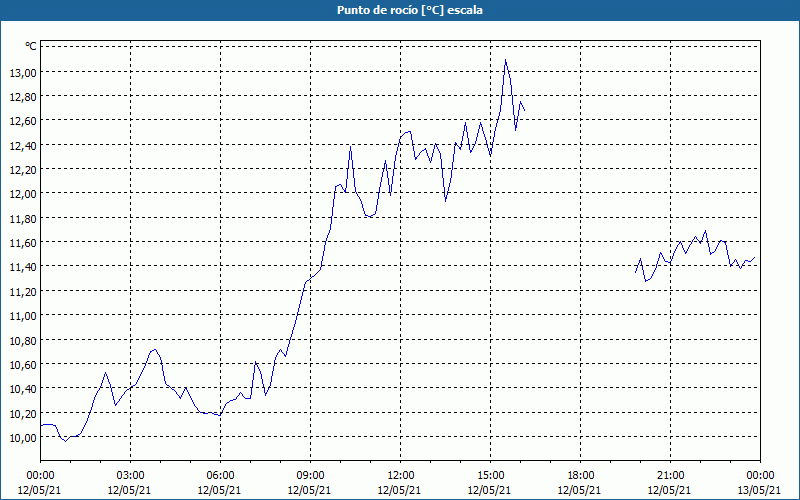Click the 09:00 time axis label

[310, 476]
